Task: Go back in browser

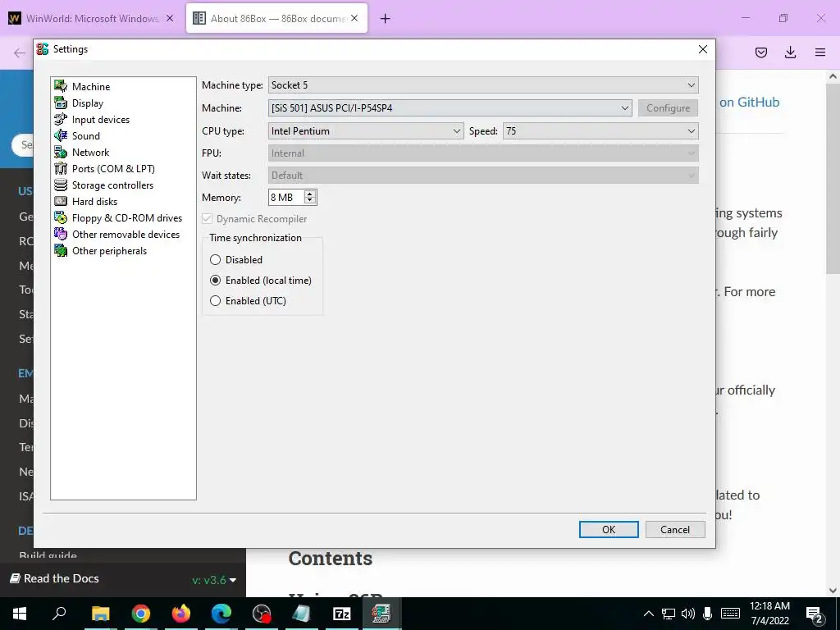Action: point(20,52)
